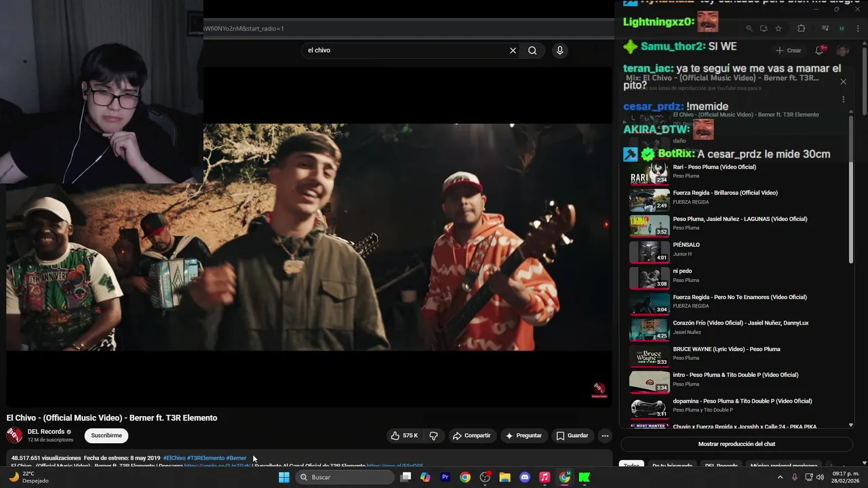The width and height of the screenshot is (868, 488).
Task: Open Task View on taskbar
Action: point(406,477)
